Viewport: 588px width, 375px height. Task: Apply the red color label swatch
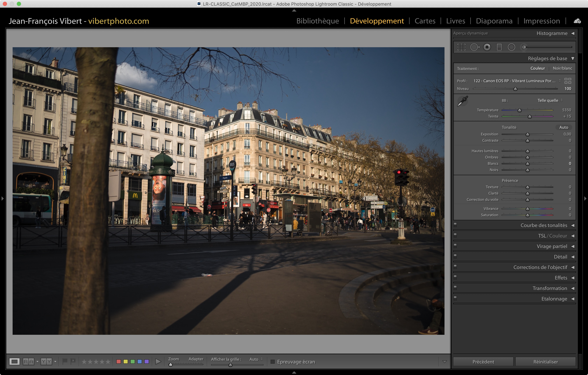coord(119,362)
